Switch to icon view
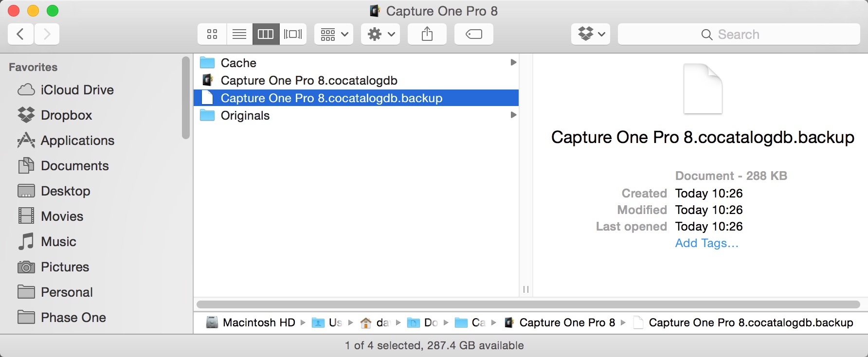The height and width of the screenshot is (357, 868). pos(212,34)
